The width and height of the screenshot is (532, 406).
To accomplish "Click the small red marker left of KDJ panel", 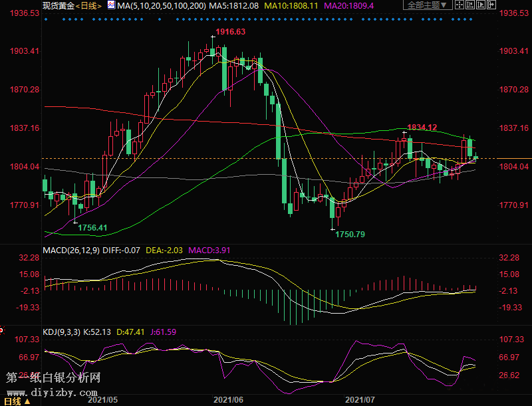I will point(2,330).
